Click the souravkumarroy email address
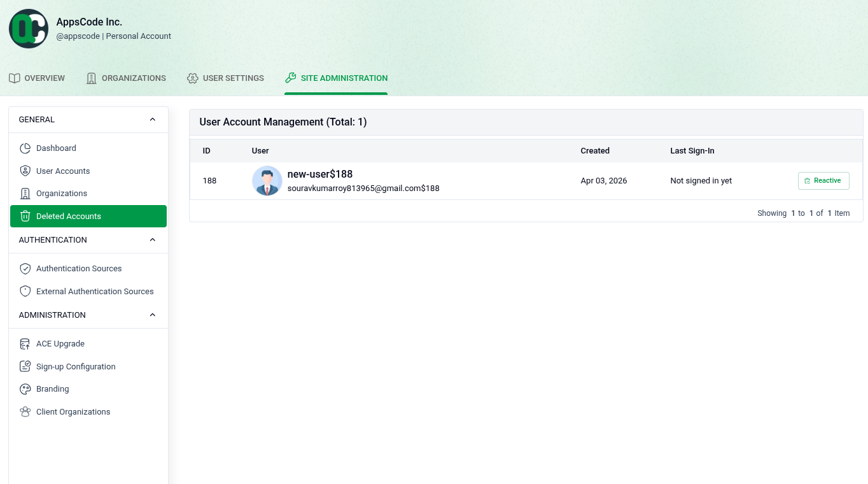Screen dimensions: 868x484 click(363, 188)
